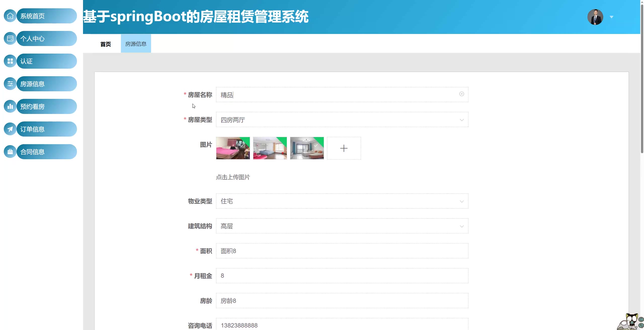Viewport: 644px width, 330px height.
Task: Open the 建筑结构 dropdown showing 高层
Action: click(x=342, y=226)
